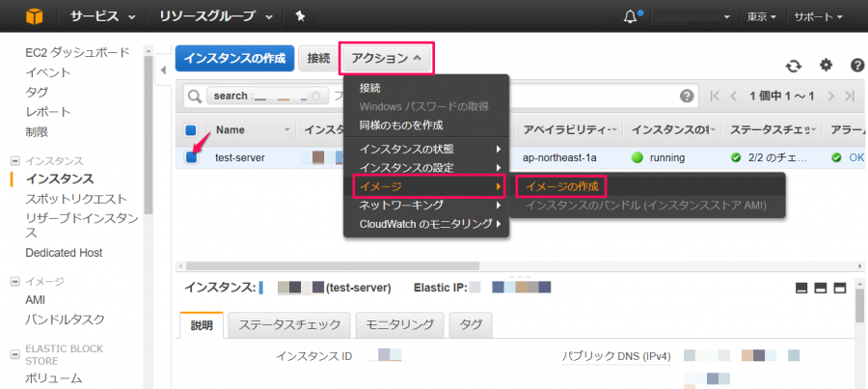The height and width of the screenshot is (389, 868).
Task: Toggle the select-all header checkbox
Action: [190, 130]
